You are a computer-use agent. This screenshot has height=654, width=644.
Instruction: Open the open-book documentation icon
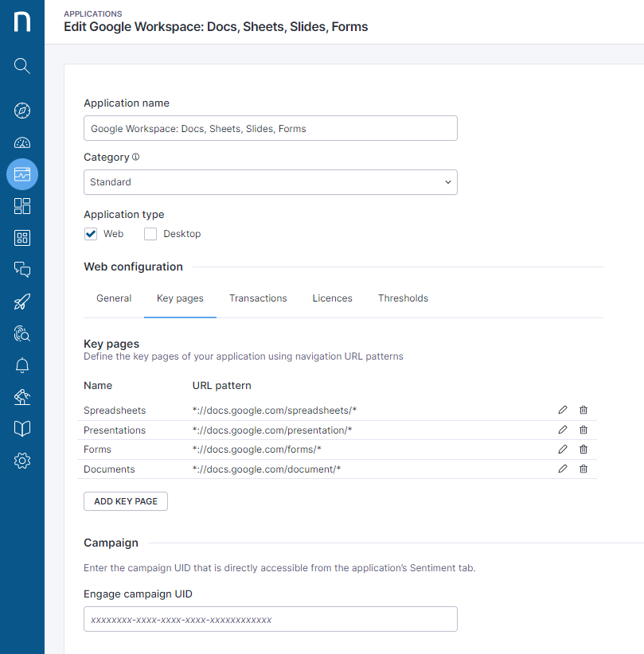tap(22, 429)
